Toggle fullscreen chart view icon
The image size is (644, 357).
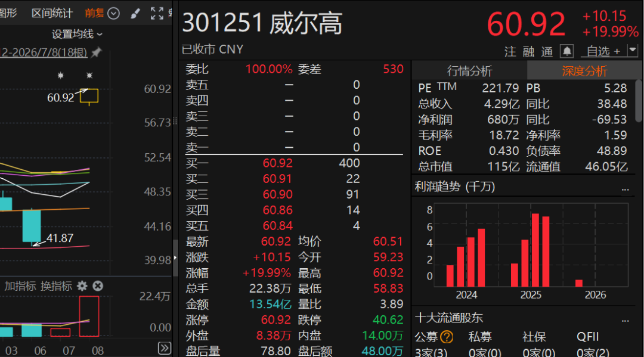pyautogui.click(x=157, y=14)
